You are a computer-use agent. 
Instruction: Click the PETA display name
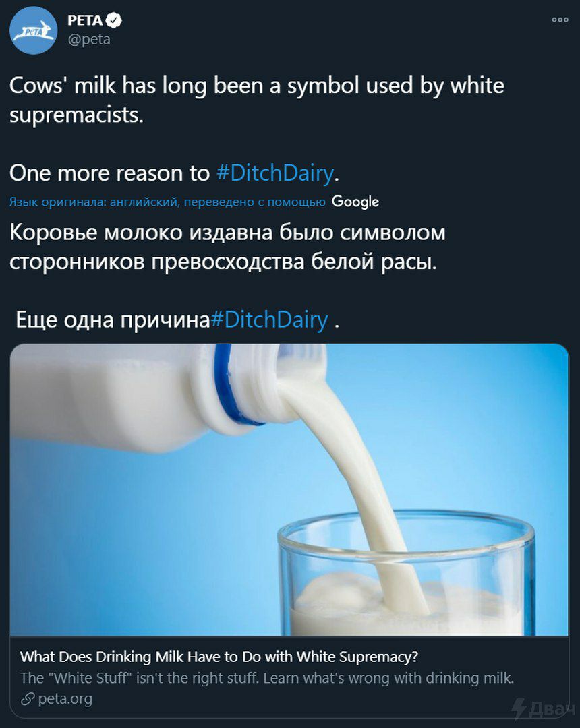[85, 20]
